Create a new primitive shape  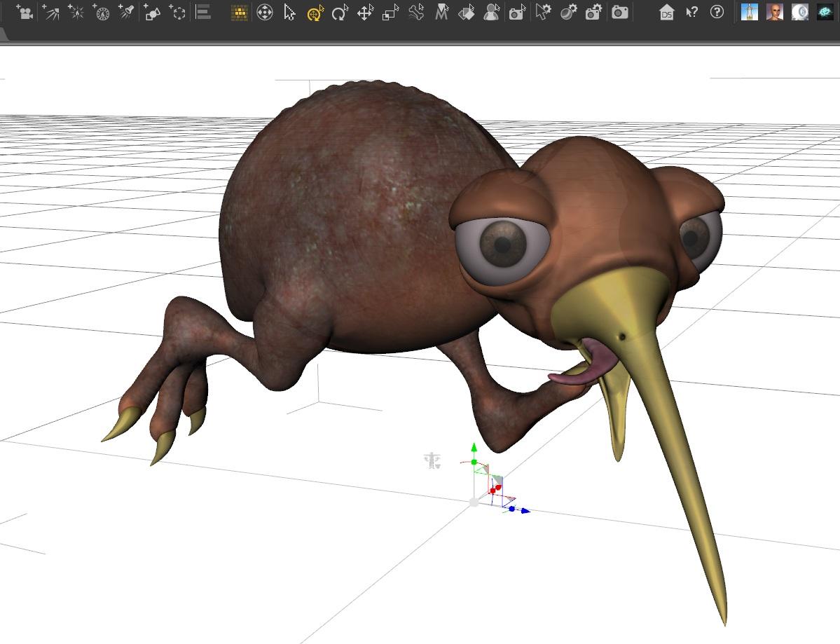click(x=152, y=12)
